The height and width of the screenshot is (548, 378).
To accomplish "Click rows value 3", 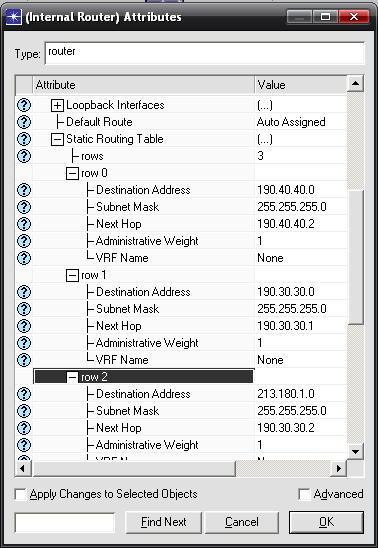I will click(260, 156).
